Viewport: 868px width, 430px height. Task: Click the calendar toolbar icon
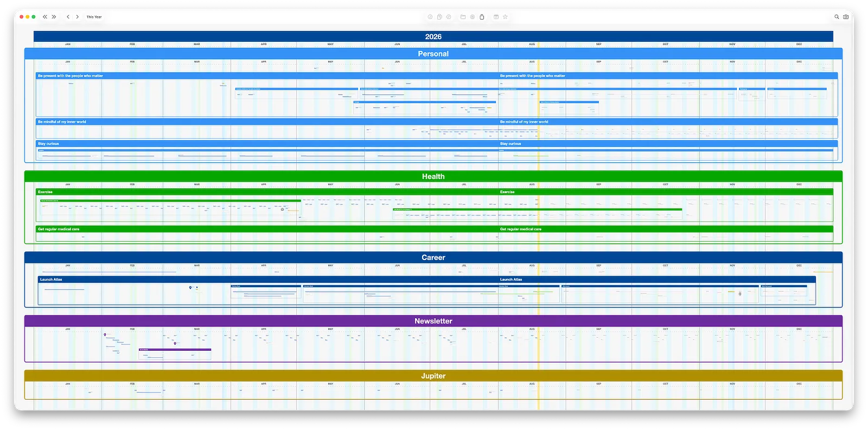pyautogui.click(x=496, y=17)
